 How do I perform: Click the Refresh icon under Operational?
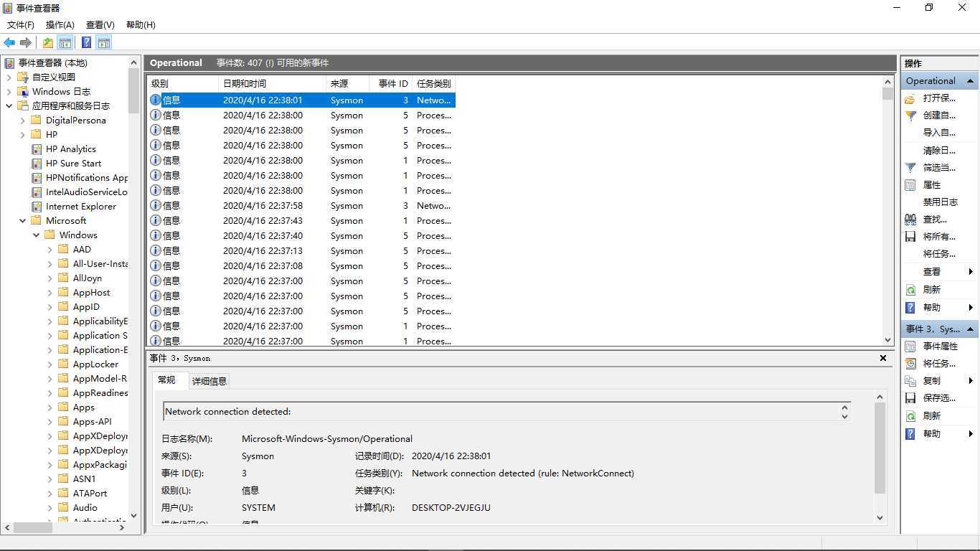click(910, 290)
